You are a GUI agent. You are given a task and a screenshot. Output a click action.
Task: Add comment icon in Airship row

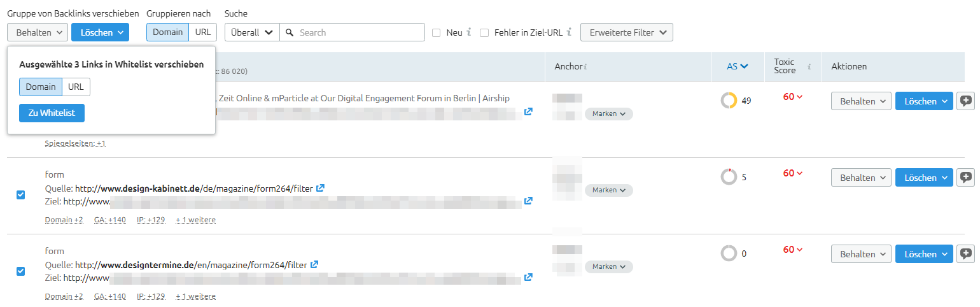(x=965, y=101)
